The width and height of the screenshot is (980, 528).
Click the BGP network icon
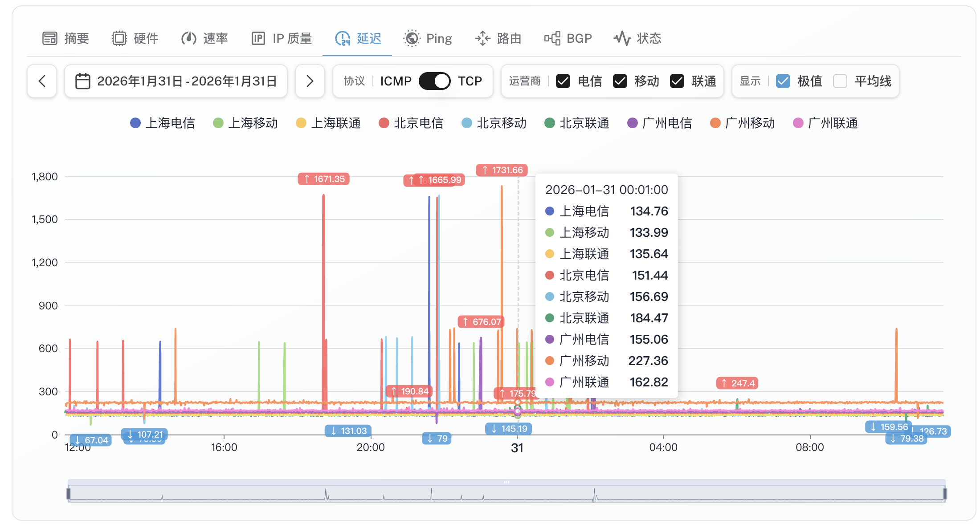[552, 38]
